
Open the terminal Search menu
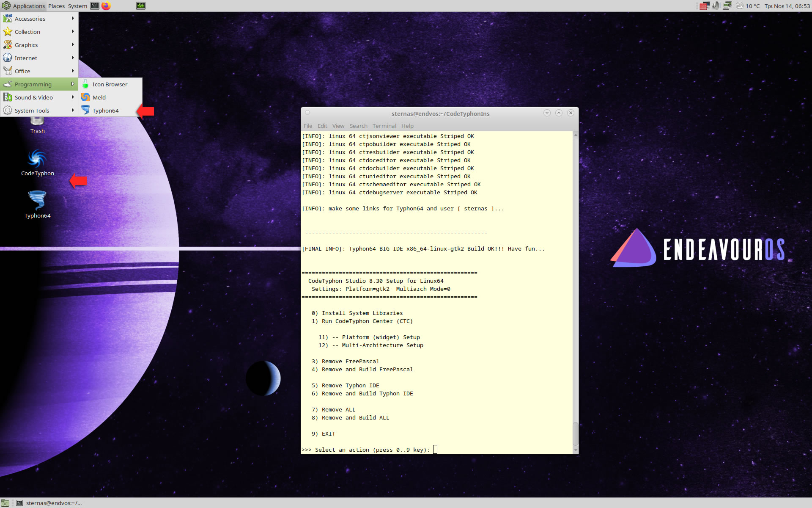pyautogui.click(x=358, y=126)
